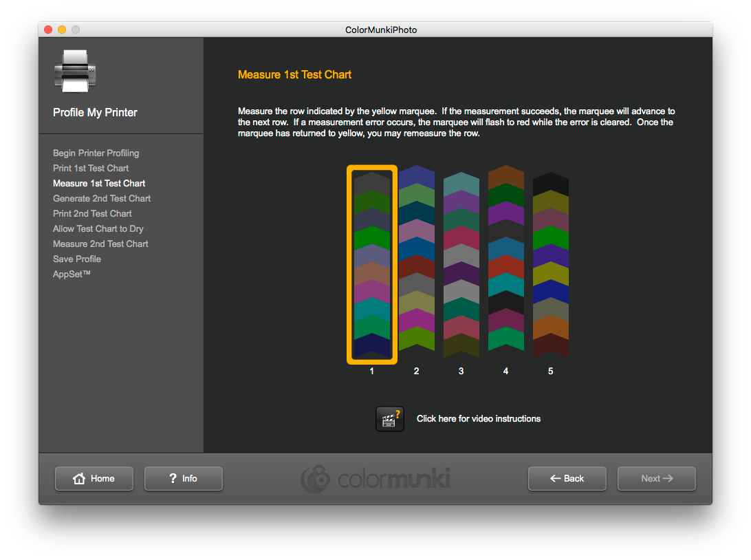Click color row 1 with yellow marquee
The width and height of the screenshot is (751, 560).
point(372,265)
